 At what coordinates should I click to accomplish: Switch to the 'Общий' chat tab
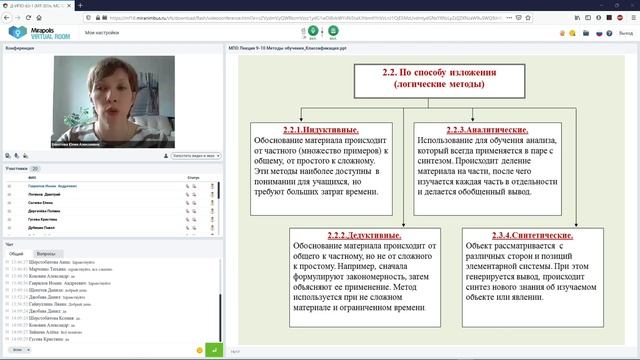tap(16, 253)
